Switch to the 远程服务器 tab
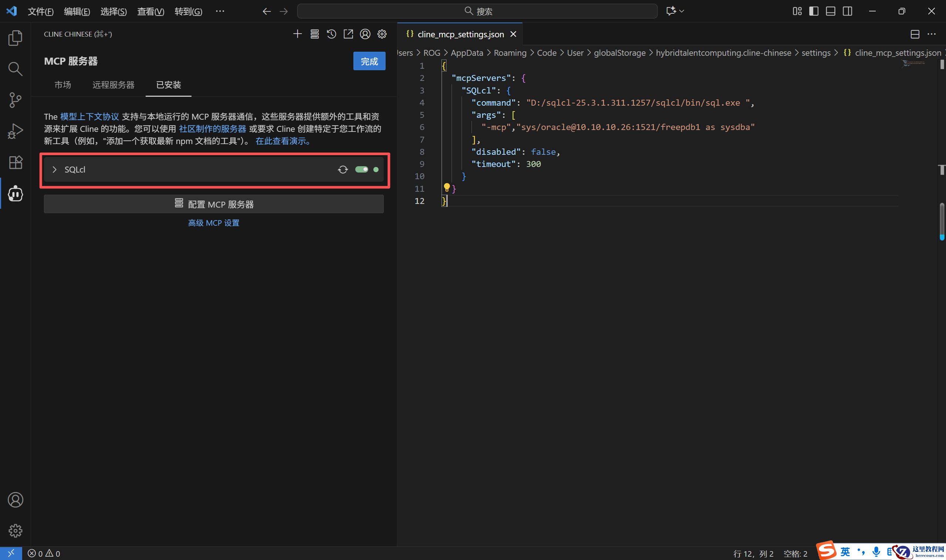The height and width of the screenshot is (560, 946). pyautogui.click(x=113, y=85)
